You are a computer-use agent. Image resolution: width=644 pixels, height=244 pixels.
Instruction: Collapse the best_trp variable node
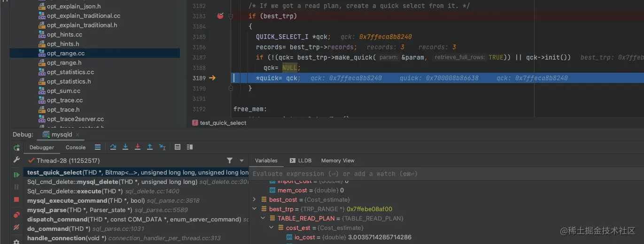(255, 209)
